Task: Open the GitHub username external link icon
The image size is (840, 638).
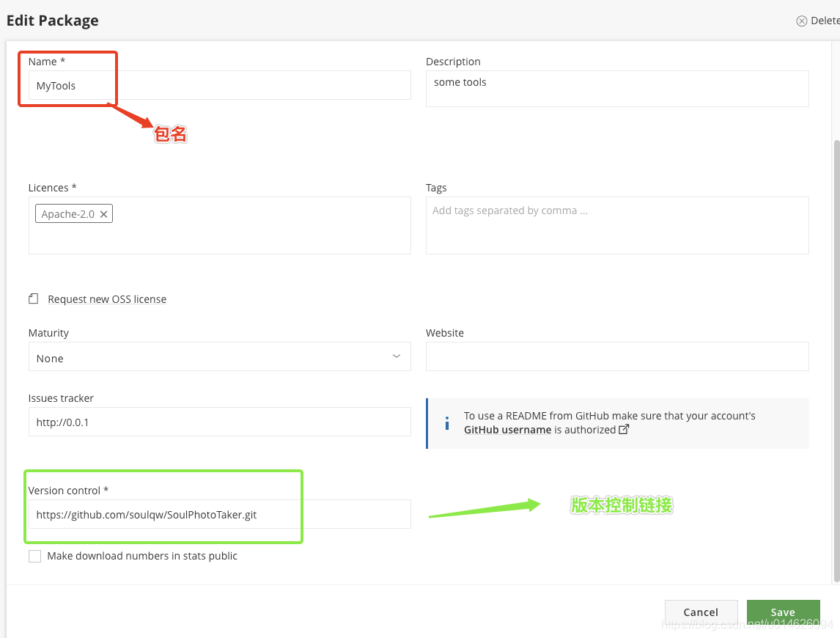Action: pyautogui.click(x=624, y=430)
